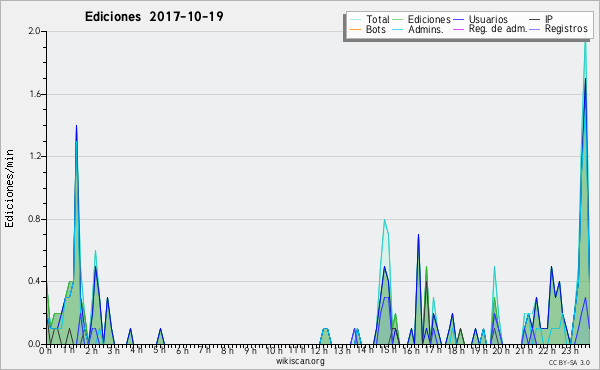Click the 0.8 y-axis value
Image resolution: width=600 pixels, height=370 pixels.
[34, 220]
